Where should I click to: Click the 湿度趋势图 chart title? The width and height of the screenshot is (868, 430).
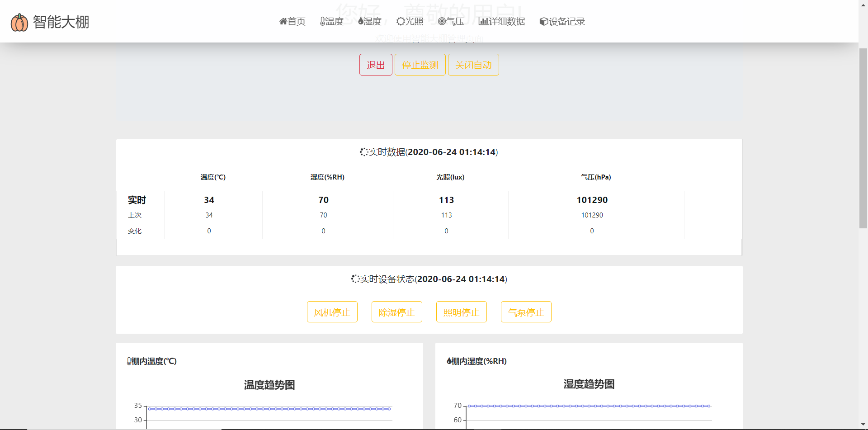coord(589,384)
